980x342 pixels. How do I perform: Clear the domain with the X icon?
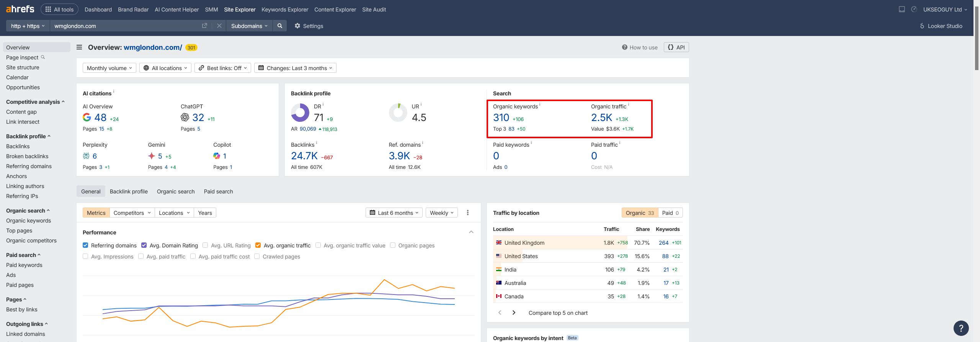[x=219, y=26]
